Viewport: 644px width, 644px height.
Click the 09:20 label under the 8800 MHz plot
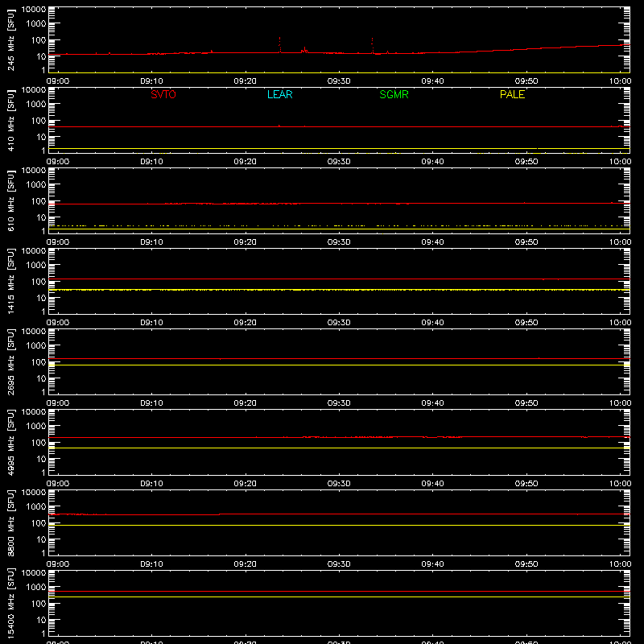(x=246, y=564)
